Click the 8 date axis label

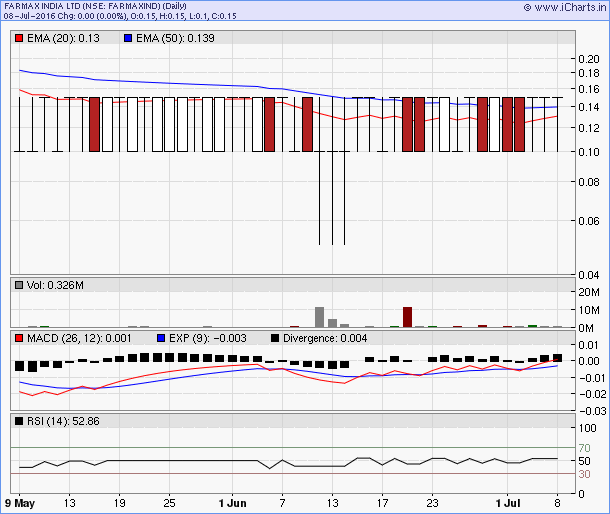557,503
